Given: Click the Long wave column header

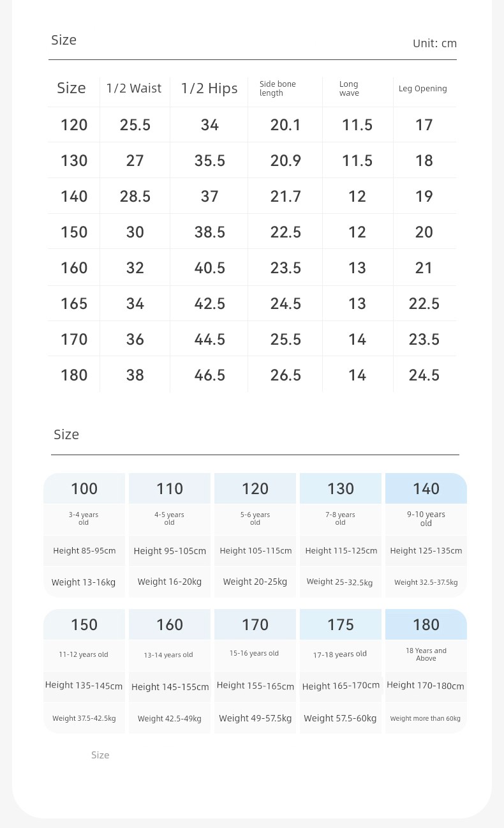Looking at the screenshot, I should tap(349, 88).
